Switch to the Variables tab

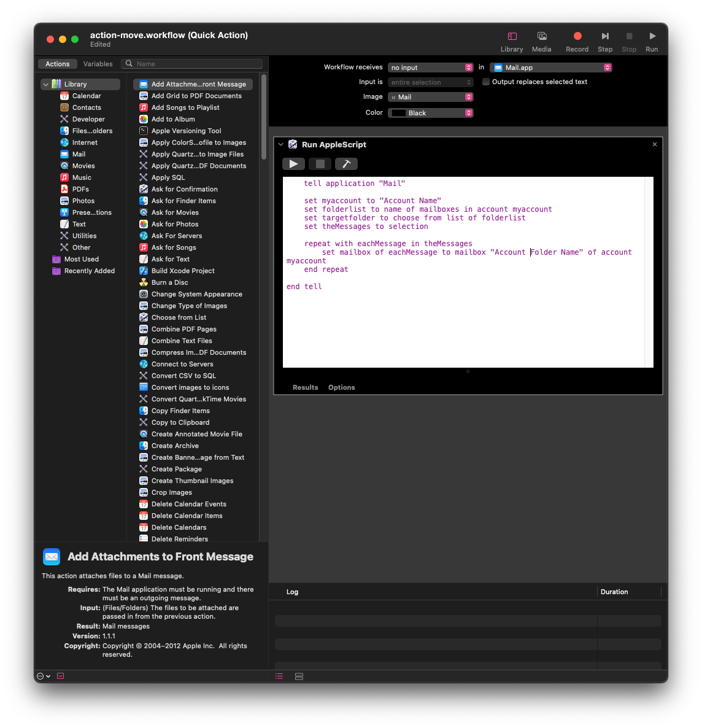(98, 64)
